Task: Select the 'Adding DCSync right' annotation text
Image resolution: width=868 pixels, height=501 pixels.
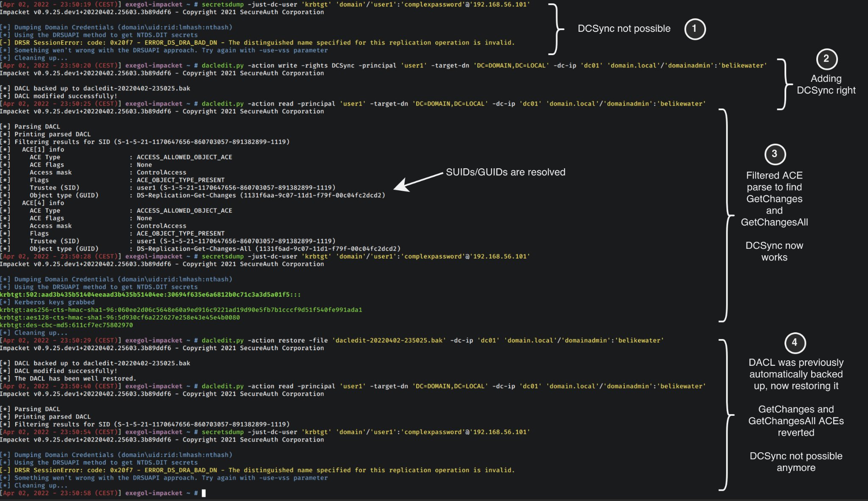Action: pyautogui.click(x=826, y=84)
